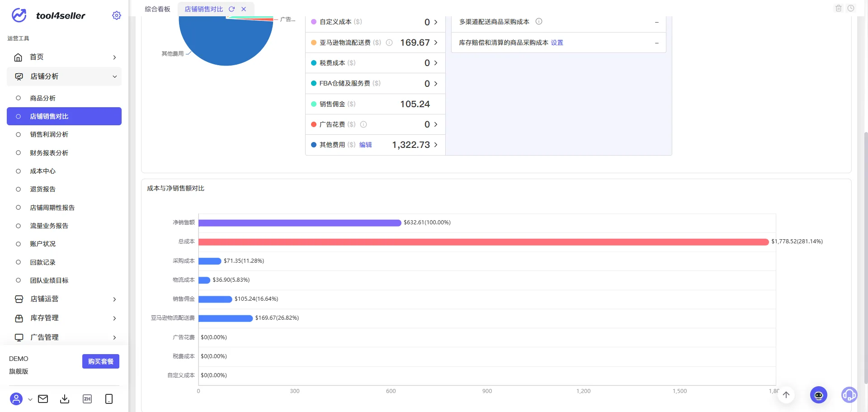
Task: Click the 亚马逊物流配送费 chart bar
Action: coord(226,318)
